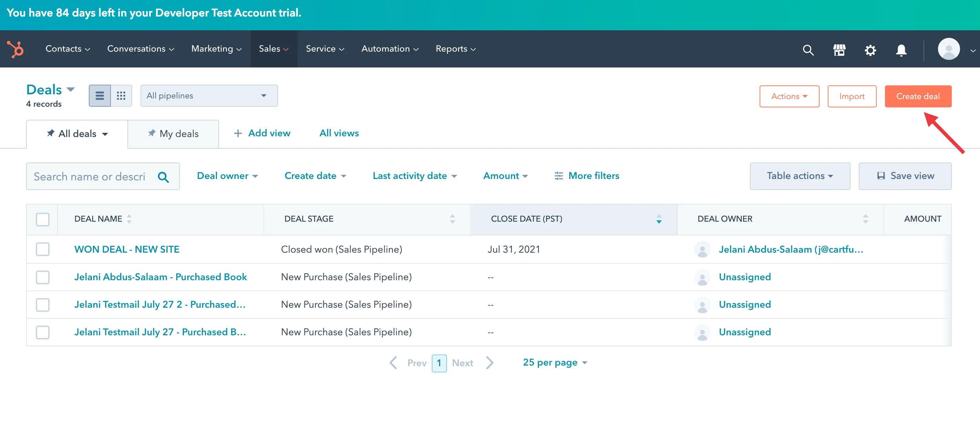Click Save view button
This screenshot has height=433, width=980.
click(x=905, y=176)
